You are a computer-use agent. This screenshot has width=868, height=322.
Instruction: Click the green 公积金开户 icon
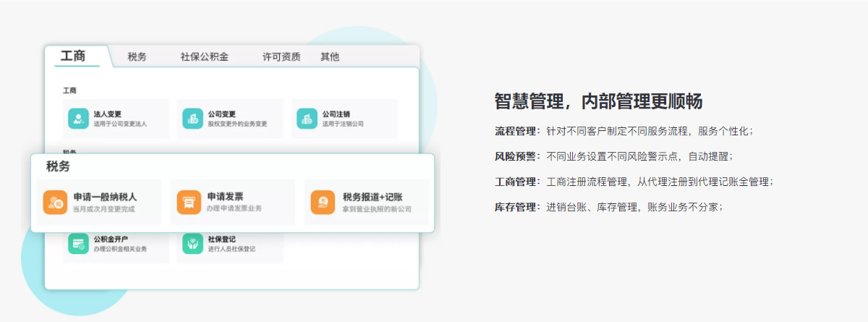tap(78, 244)
